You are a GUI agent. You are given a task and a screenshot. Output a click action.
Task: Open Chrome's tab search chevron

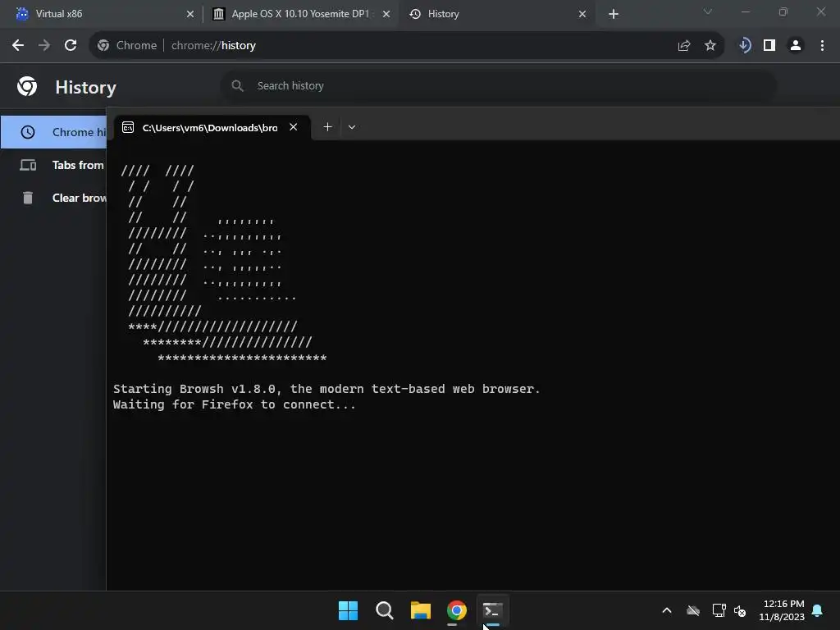pos(708,11)
